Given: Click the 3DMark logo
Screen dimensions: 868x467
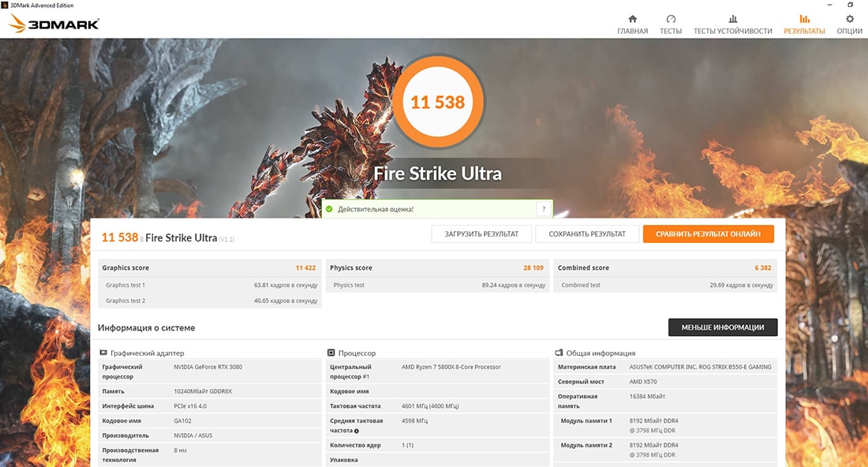Looking at the screenshot, I should point(54,24).
